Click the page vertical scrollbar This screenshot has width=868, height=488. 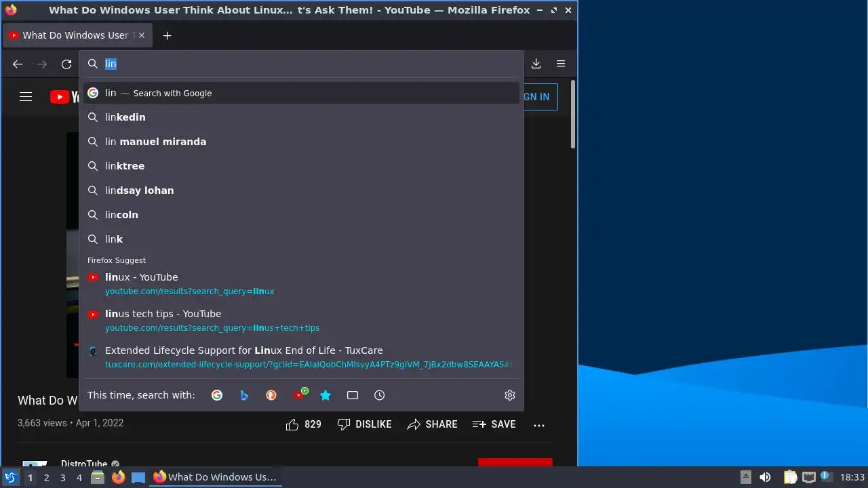(x=573, y=114)
